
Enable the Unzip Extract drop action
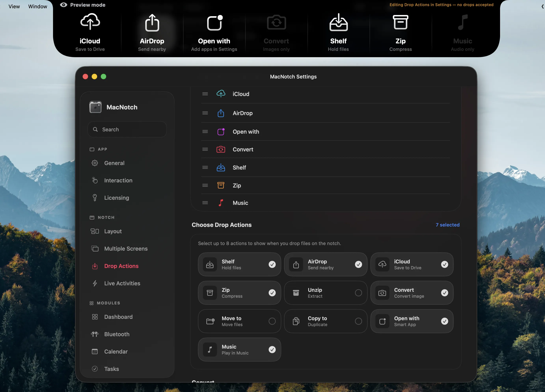(x=358, y=293)
